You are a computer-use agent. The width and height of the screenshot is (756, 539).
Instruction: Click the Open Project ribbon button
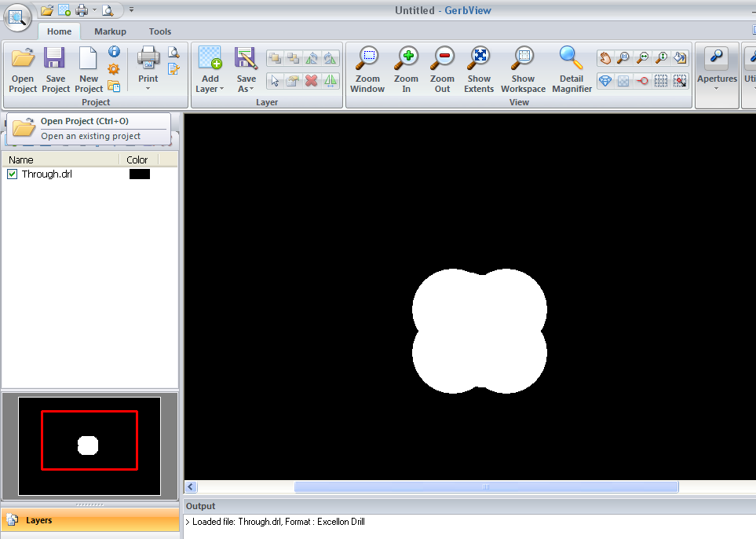coord(23,70)
